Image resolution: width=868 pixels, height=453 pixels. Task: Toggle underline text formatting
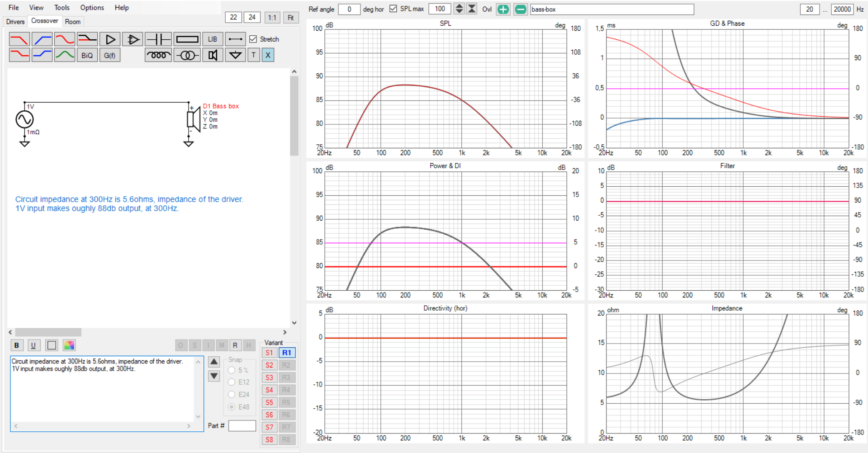click(x=33, y=345)
